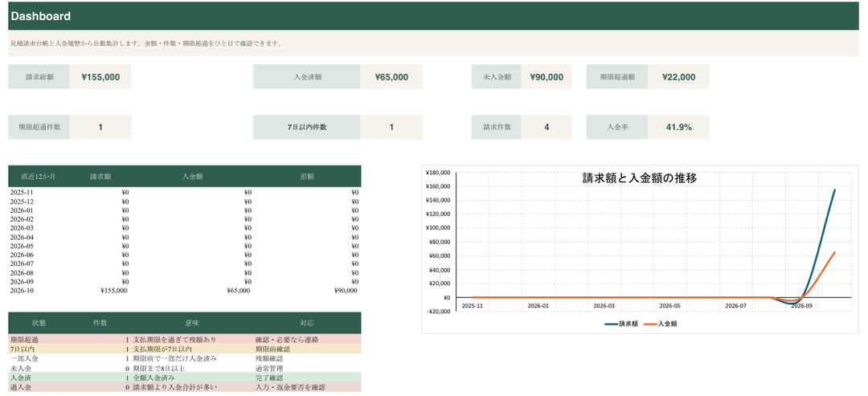
Task: Click the "意味" header in the status table
Action: [x=192, y=323]
